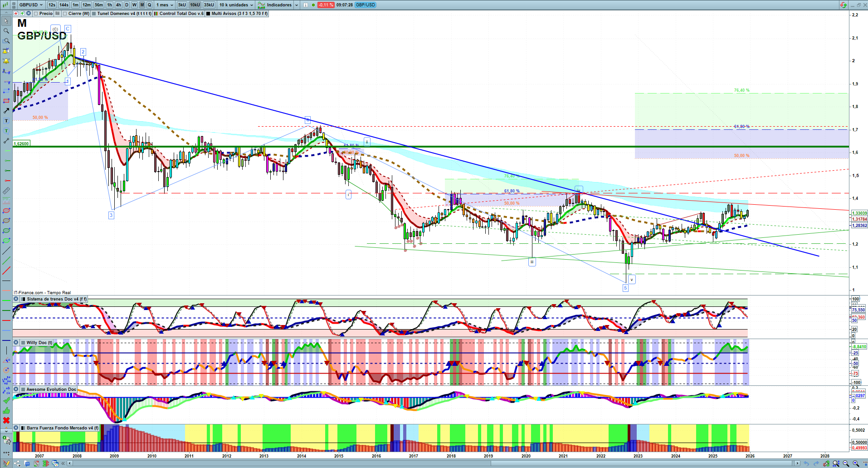Open the 1 mes timeframe dropdown
The width and height of the screenshot is (868, 468).
[165, 5]
